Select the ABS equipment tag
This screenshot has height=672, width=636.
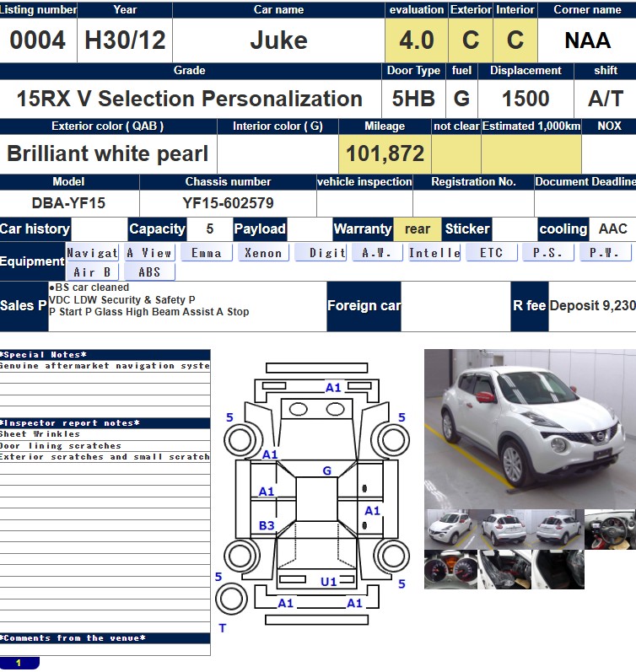click(149, 271)
